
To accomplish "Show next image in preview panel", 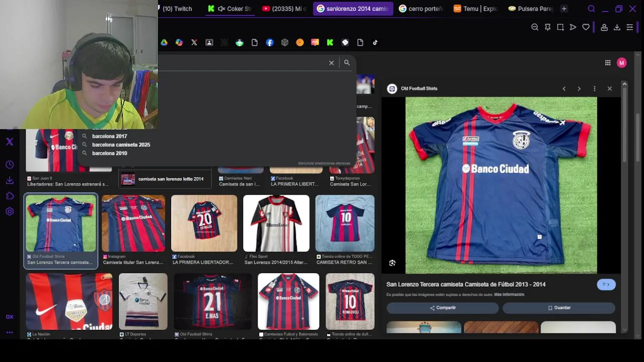I will click(x=579, y=88).
